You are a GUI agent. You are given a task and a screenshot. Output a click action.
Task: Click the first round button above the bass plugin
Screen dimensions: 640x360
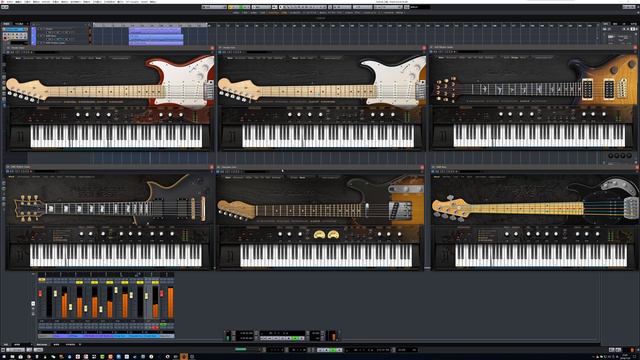(x=611, y=156)
